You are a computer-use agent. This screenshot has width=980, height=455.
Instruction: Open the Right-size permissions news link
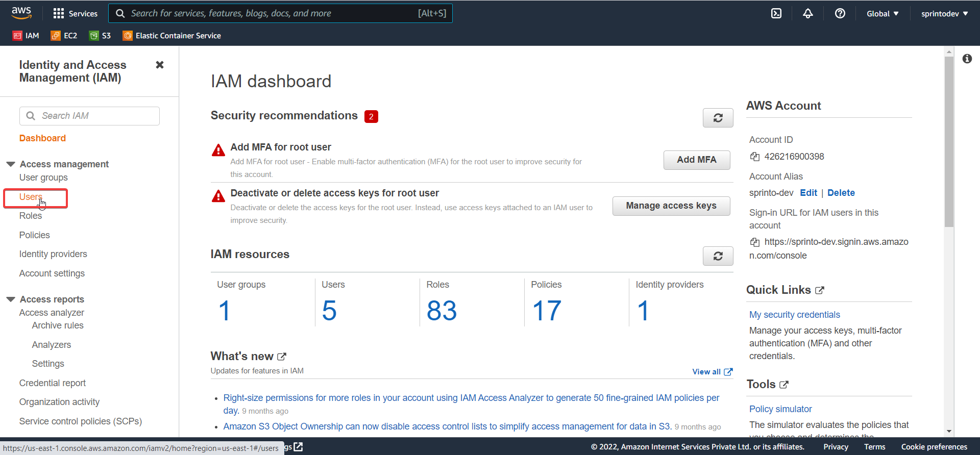pos(471,404)
